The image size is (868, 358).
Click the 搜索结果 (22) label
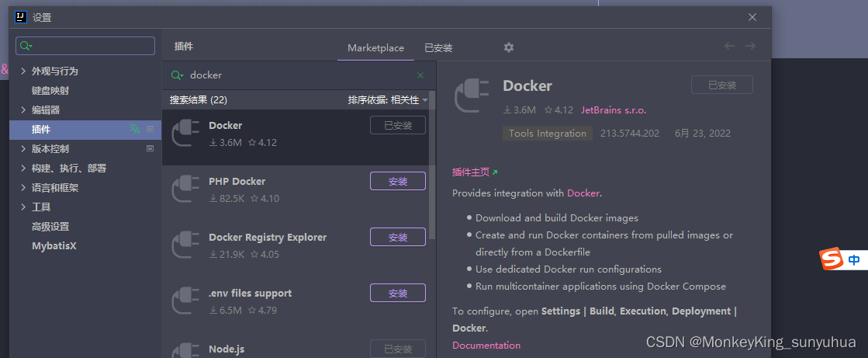pos(198,100)
